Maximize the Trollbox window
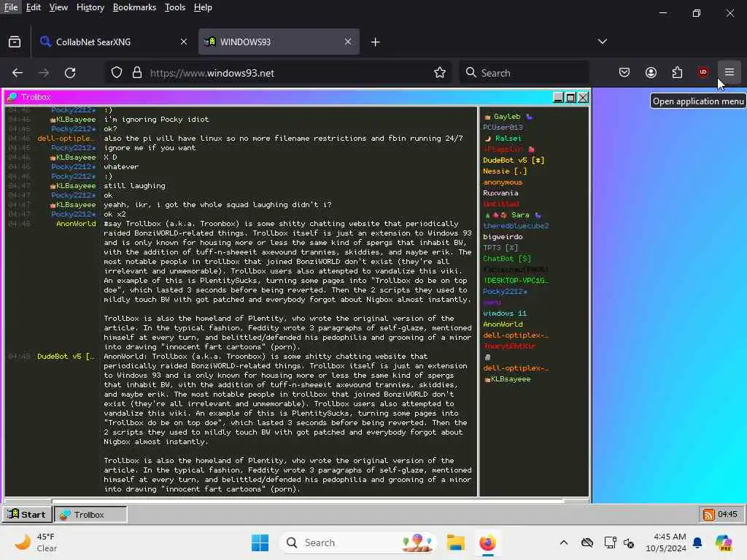Viewport: 747px width, 560px height. tap(570, 97)
